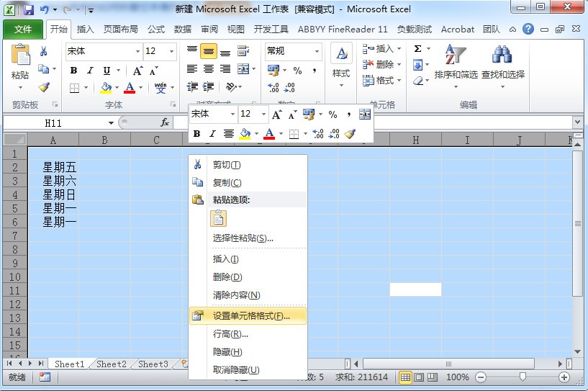Toggle Bold in the mini toolbar
The height and width of the screenshot is (391, 588).
coord(197,134)
